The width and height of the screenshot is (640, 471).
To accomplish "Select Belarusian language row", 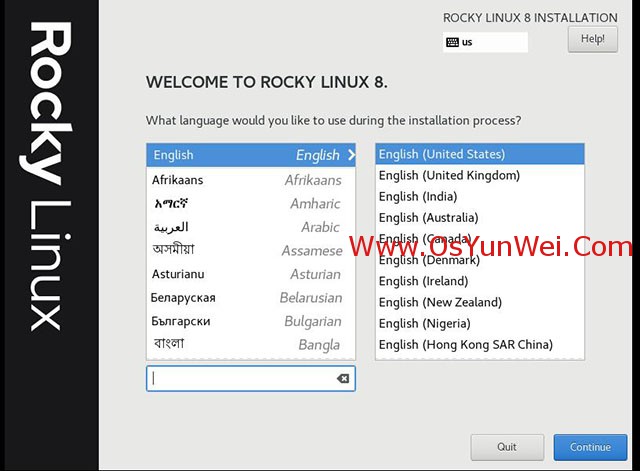I will pyautogui.click(x=251, y=298).
